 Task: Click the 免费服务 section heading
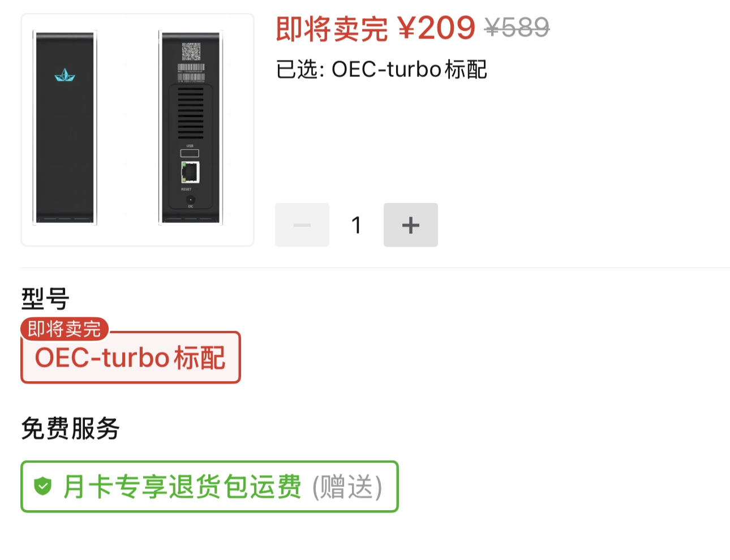coord(70,428)
